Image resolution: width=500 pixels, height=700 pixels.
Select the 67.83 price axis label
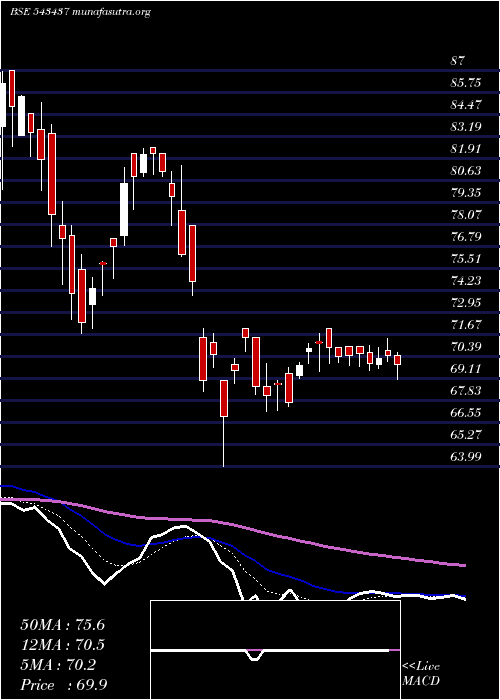pos(466,390)
